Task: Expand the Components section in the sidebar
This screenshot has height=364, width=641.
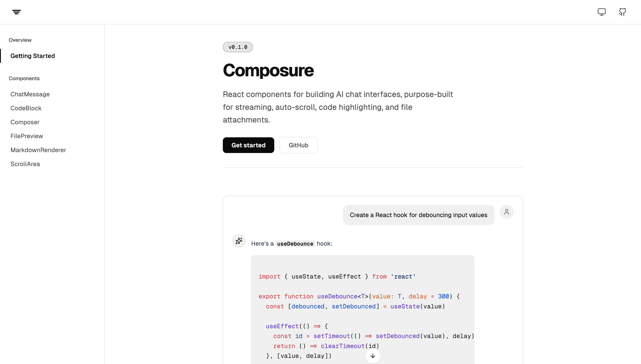Action: (x=24, y=78)
